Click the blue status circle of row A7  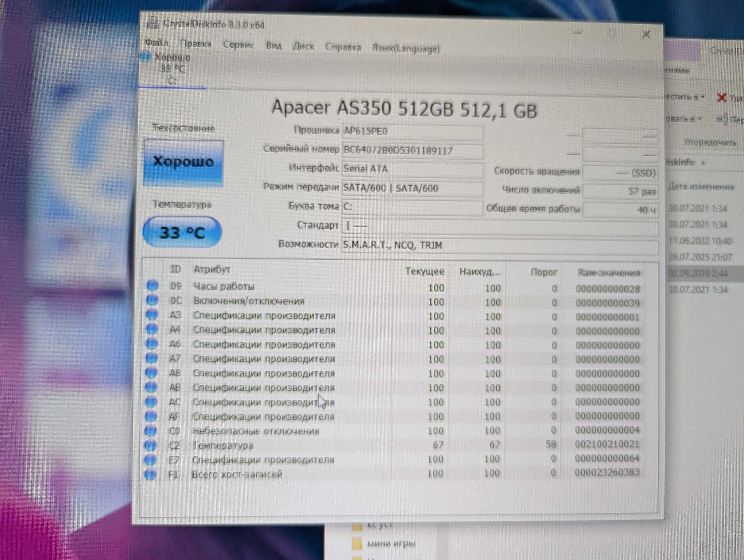(152, 358)
